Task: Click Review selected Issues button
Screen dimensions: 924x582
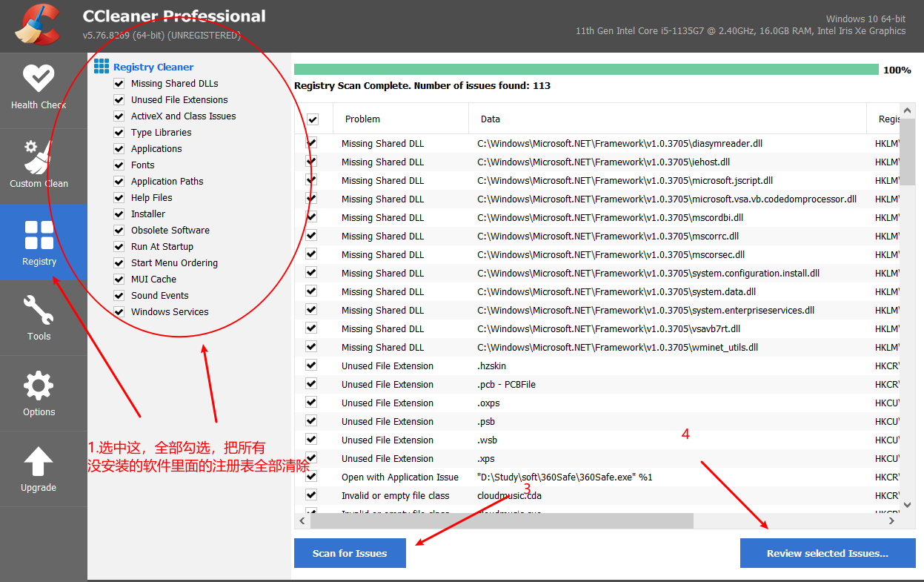Action: [827, 553]
